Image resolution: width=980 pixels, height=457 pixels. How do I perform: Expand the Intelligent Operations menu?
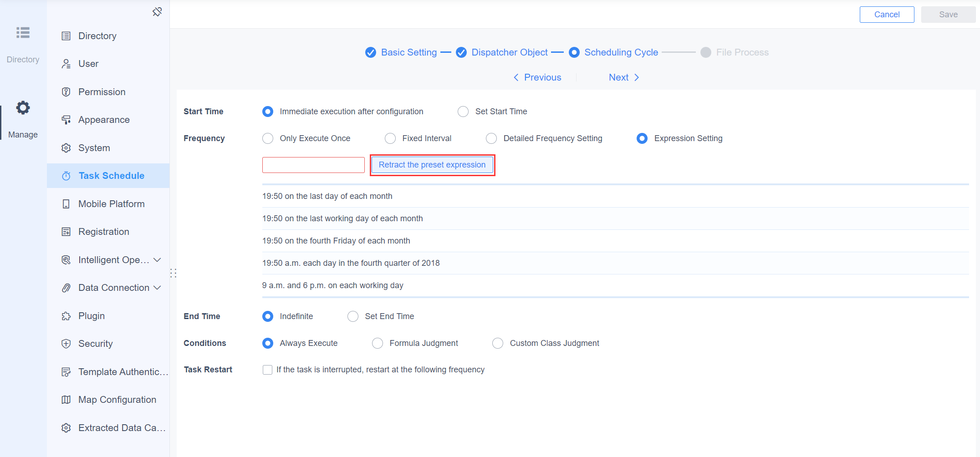[158, 260]
